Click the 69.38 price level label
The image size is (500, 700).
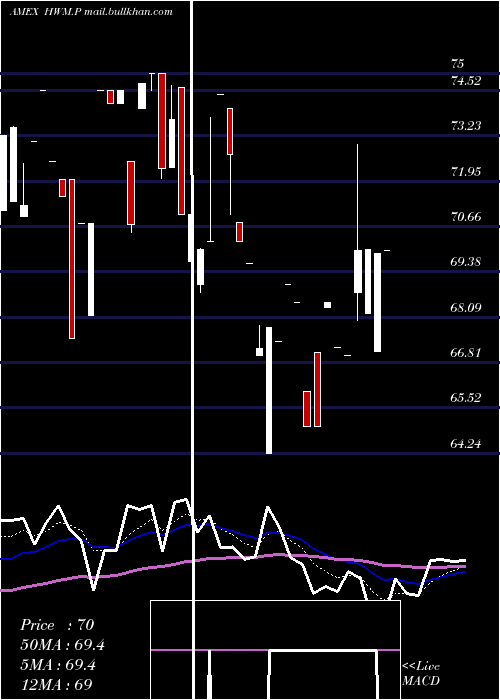466,262
